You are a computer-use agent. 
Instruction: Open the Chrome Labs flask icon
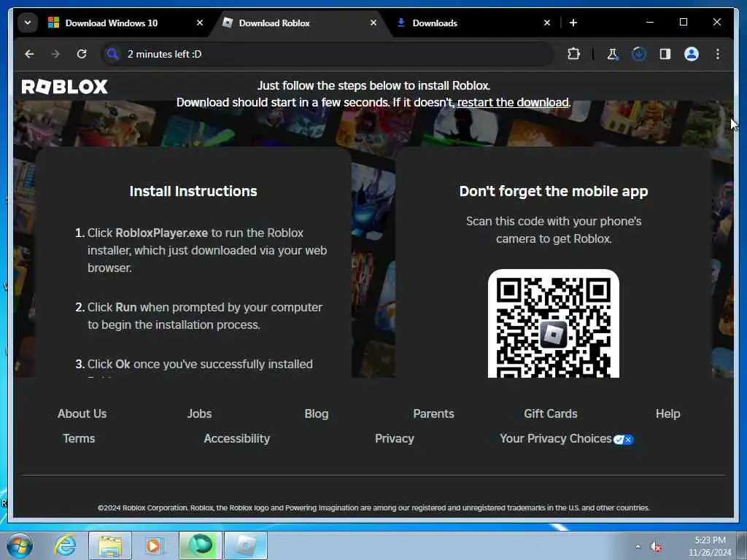[613, 54]
